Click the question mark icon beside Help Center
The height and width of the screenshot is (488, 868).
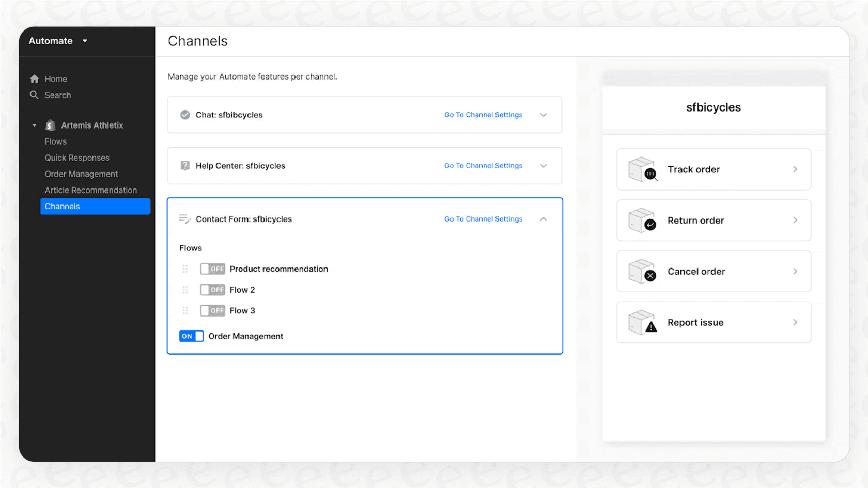(185, 166)
